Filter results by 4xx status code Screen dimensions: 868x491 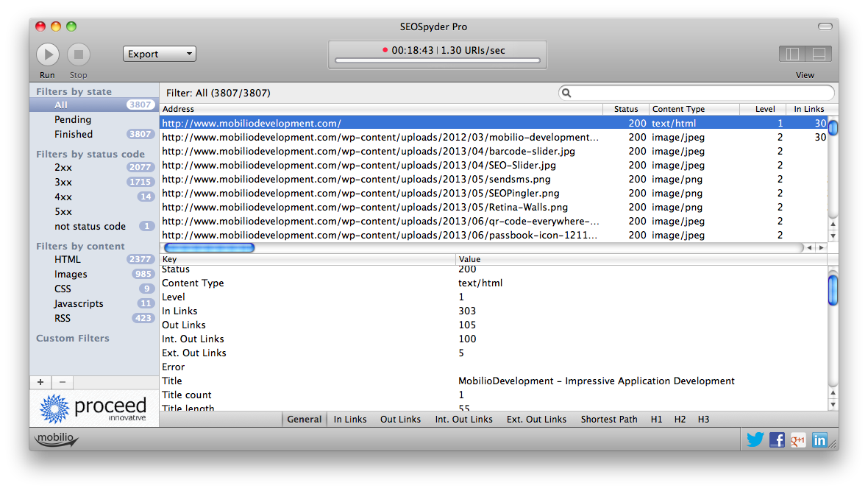pyautogui.click(x=94, y=197)
